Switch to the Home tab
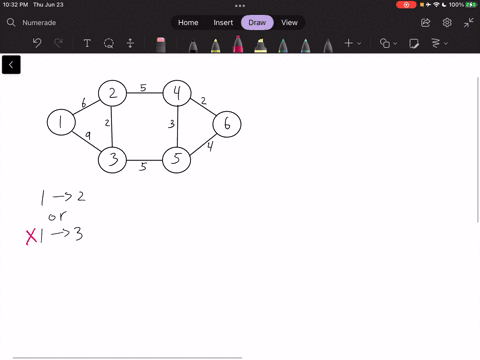This screenshot has width=480, height=360. [x=188, y=23]
